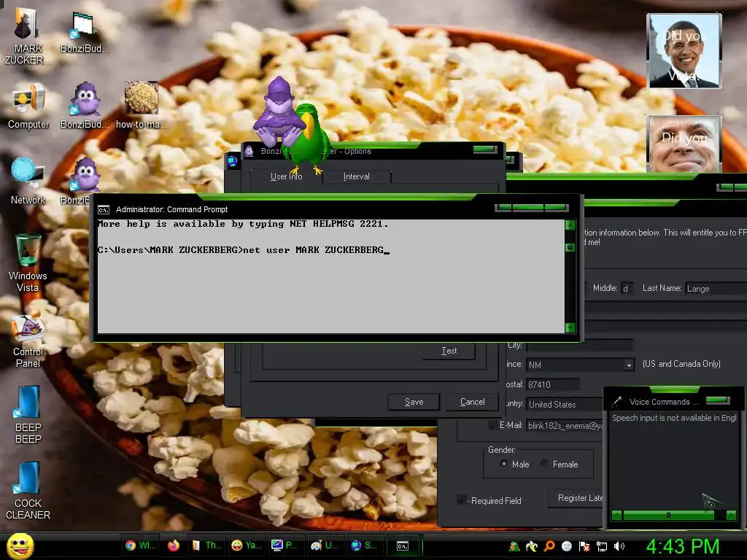The height and width of the screenshot is (560, 747).
Task: Click the 'net user MARK ZUCKERBERG' command line
Action: pos(314,250)
